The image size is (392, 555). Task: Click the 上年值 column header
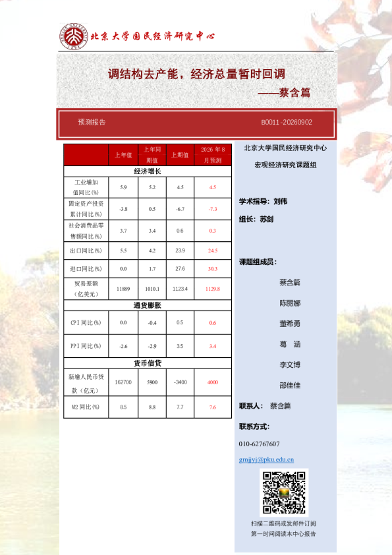click(123, 155)
